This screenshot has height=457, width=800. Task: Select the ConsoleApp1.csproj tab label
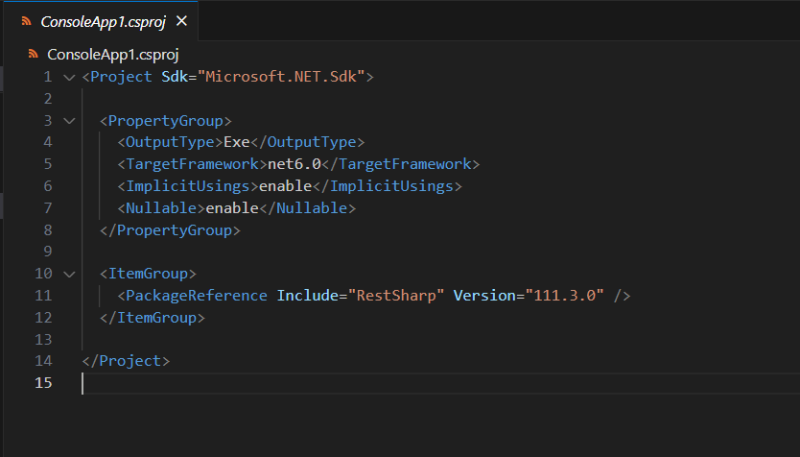[x=103, y=21]
